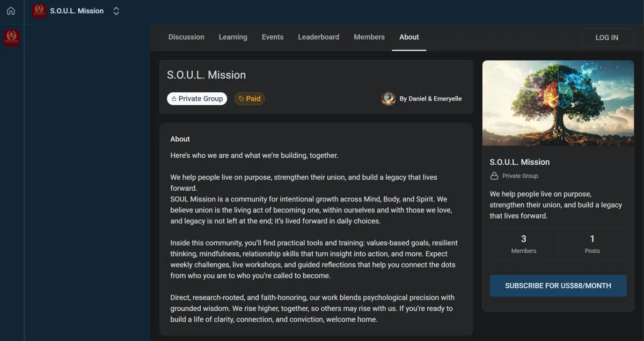Click the Paid tag badge
The width and height of the screenshot is (644, 341).
click(250, 99)
